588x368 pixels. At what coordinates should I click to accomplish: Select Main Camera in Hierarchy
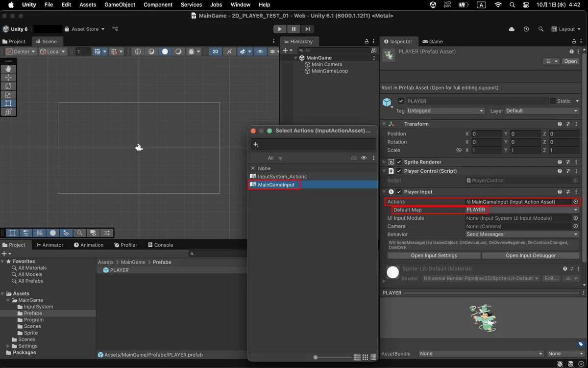click(327, 64)
